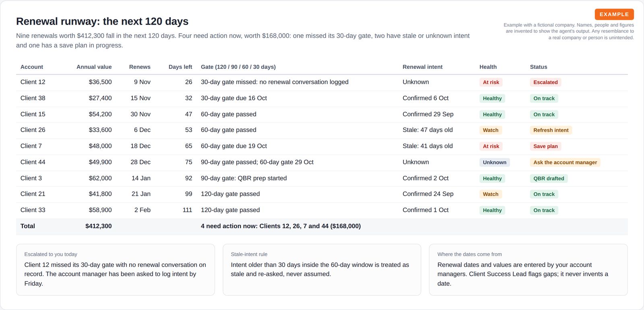Select the Client 3 account name
The image size is (644, 310).
click(x=31, y=178)
